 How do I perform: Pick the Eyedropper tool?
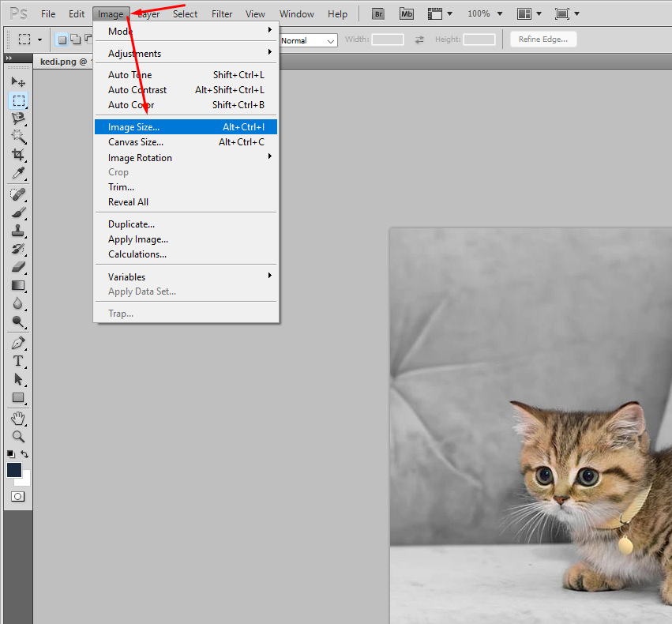coord(17,174)
